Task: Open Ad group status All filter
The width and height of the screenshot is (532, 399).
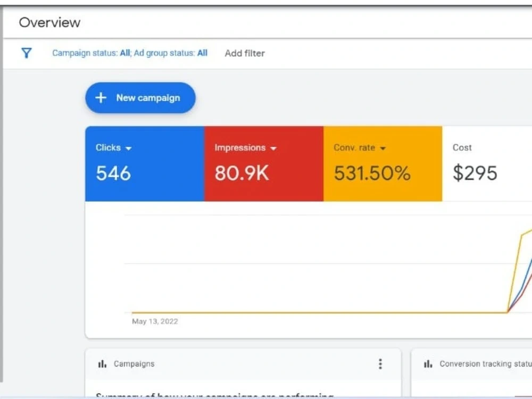Action: point(170,53)
